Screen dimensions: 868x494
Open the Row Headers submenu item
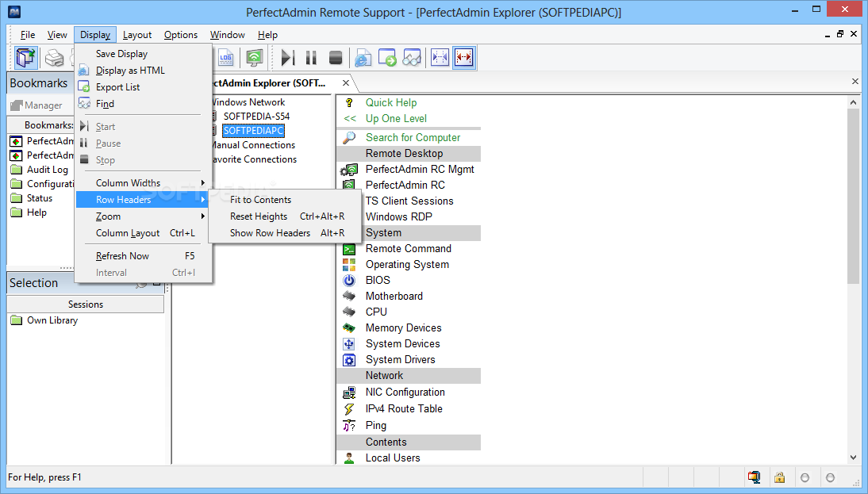144,200
